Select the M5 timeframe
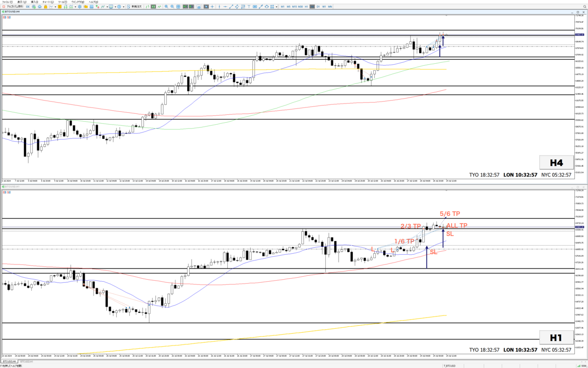The width and height of the screenshot is (588, 368). coord(289,6)
